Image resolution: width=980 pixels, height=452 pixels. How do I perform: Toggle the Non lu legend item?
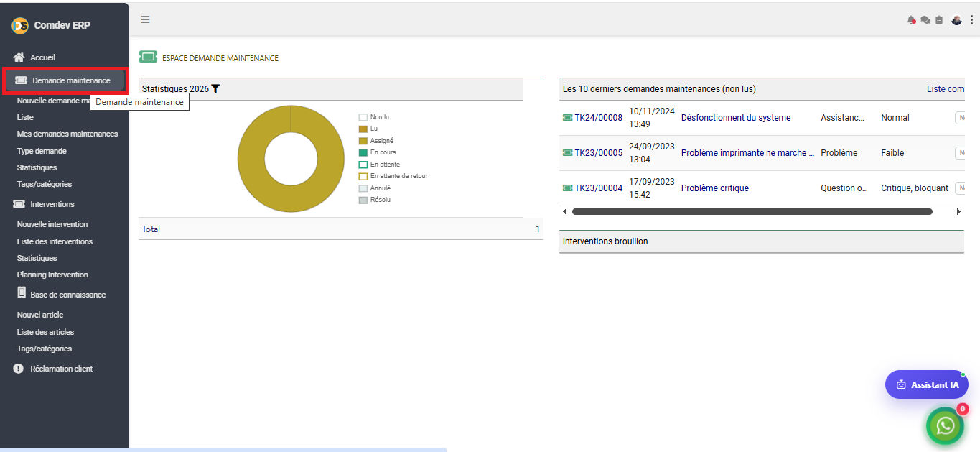tap(374, 117)
